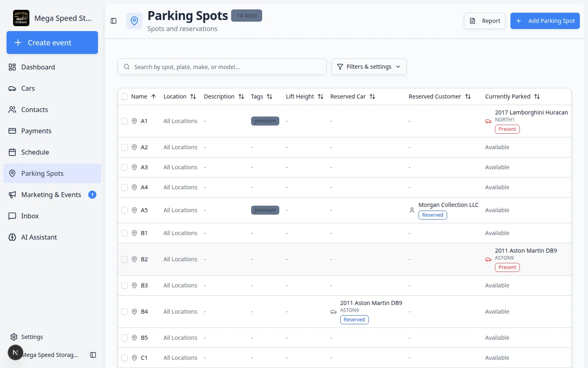
Task: Click the pin icon in row C1
Action: [134, 358]
